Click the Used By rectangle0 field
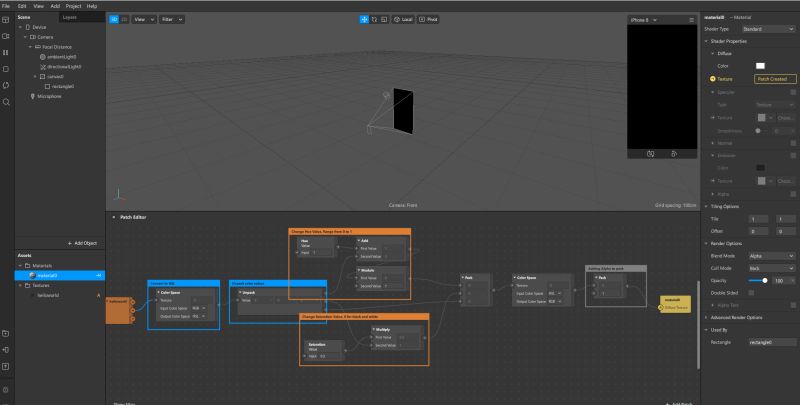 (772, 342)
